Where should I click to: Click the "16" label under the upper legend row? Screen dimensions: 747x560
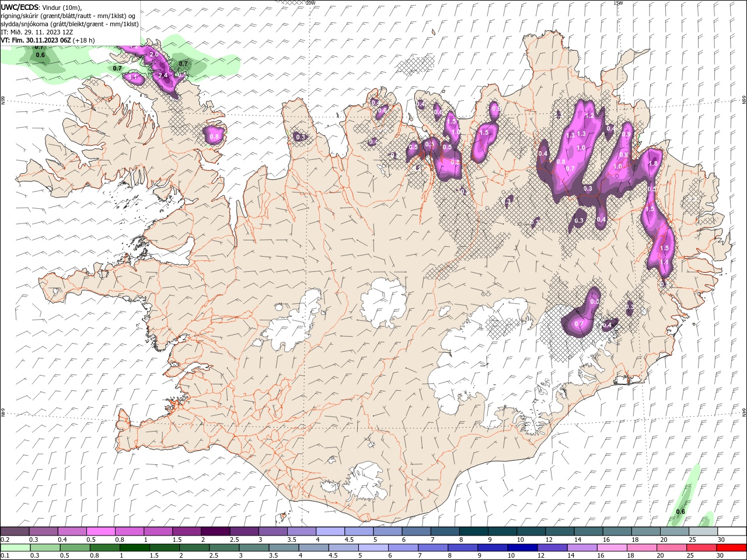tap(607, 540)
